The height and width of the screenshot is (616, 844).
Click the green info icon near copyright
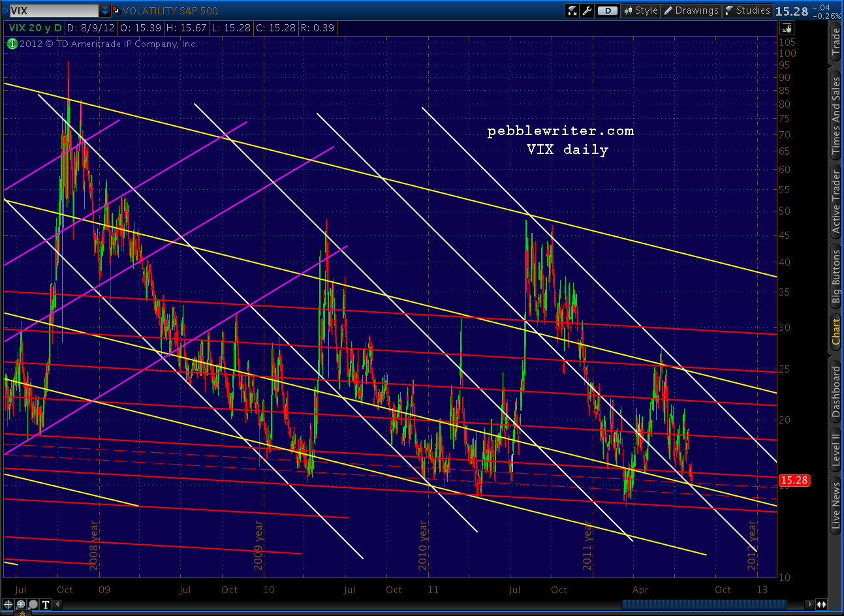click(x=12, y=44)
